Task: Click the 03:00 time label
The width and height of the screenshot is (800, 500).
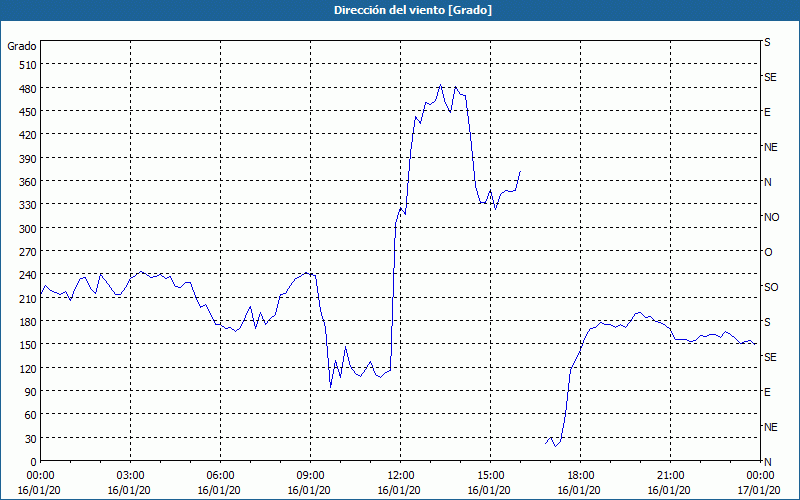Action: 130,476
